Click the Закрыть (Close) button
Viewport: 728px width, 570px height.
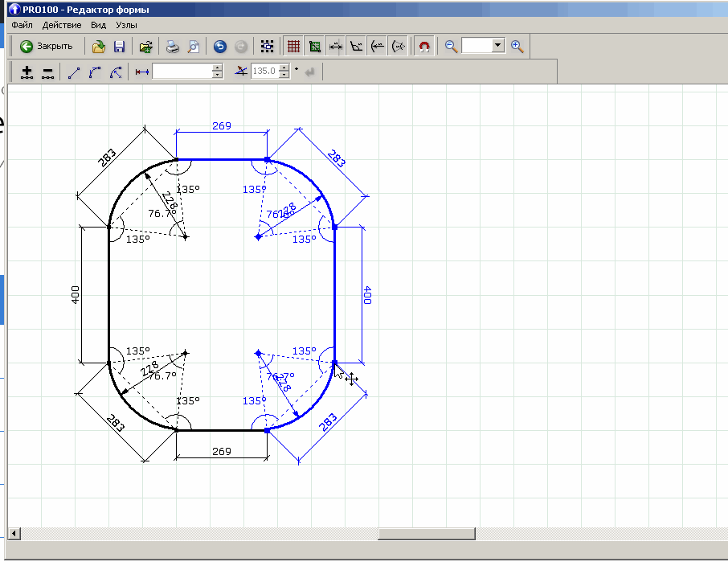point(46,47)
